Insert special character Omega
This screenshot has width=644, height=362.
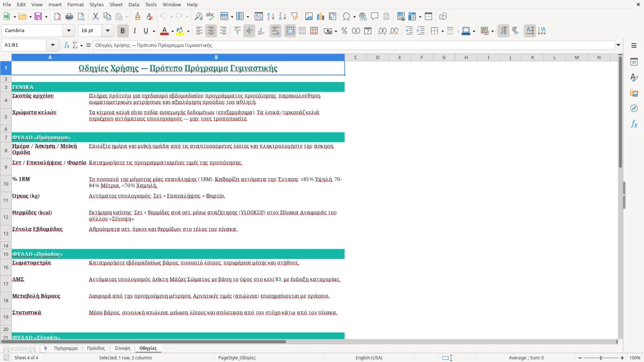tap(346, 17)
